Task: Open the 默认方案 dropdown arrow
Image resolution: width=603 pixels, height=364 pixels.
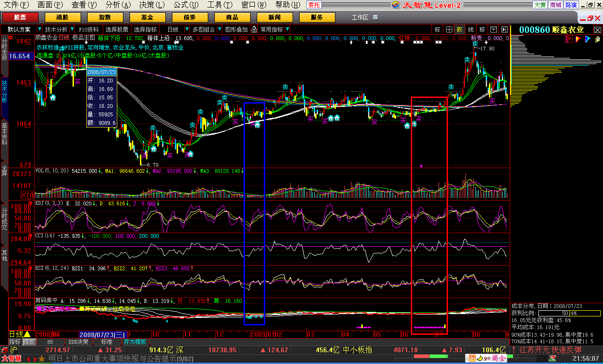Action: coord(40,29)
